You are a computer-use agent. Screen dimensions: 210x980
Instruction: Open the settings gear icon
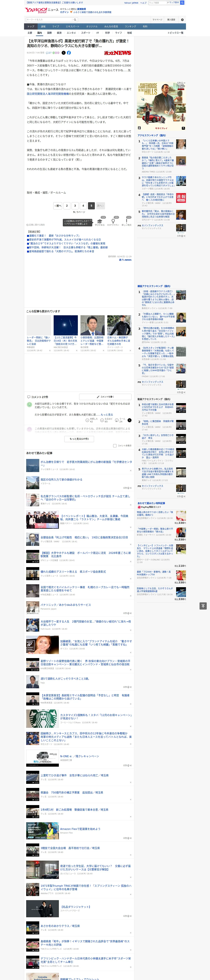point(182,20)
